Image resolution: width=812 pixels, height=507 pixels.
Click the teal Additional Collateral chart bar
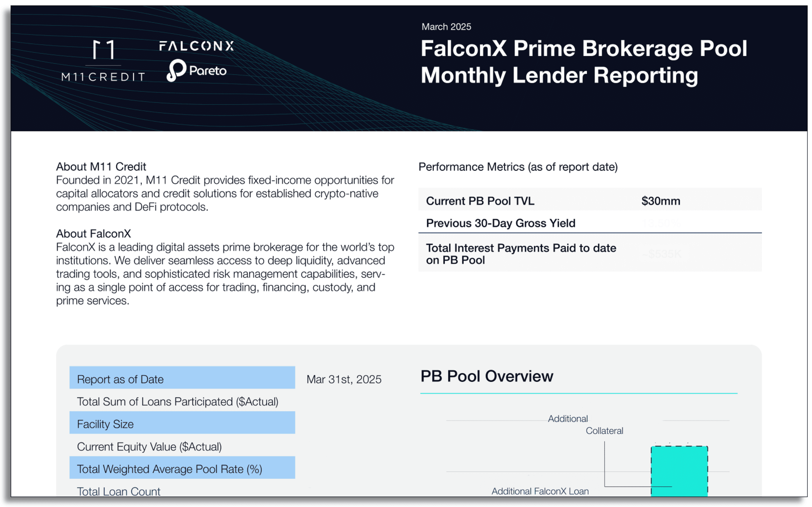pos(679,471)
